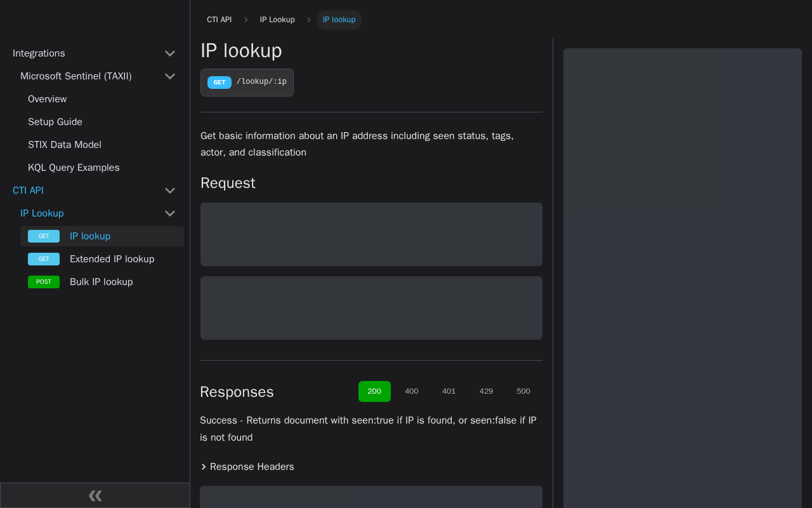812x508 pixels.
Task: Click the GET method badge next to /lookup/:ip
Action: pos(219,83)
